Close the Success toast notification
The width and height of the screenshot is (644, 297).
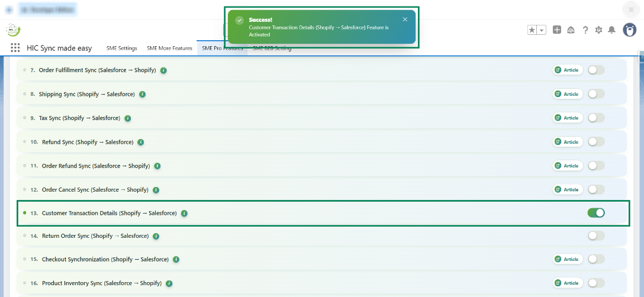[405, 20]
